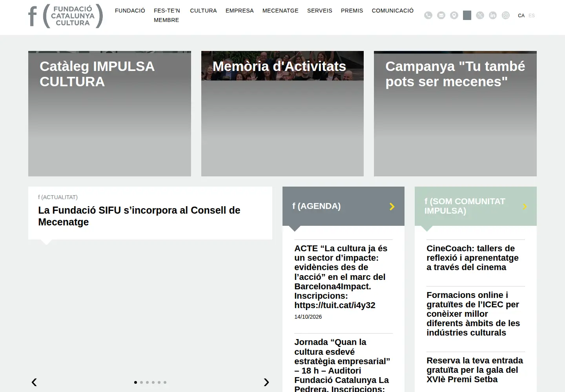Click the f (ACTUALITAT) label

[x=58, y=197]
